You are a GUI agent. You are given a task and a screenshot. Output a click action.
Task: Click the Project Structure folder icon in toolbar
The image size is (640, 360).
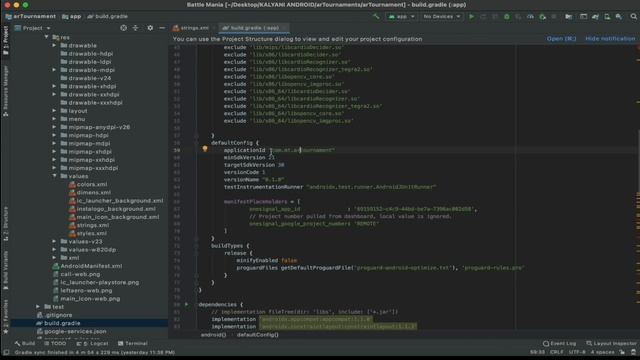tap(568, 17)
